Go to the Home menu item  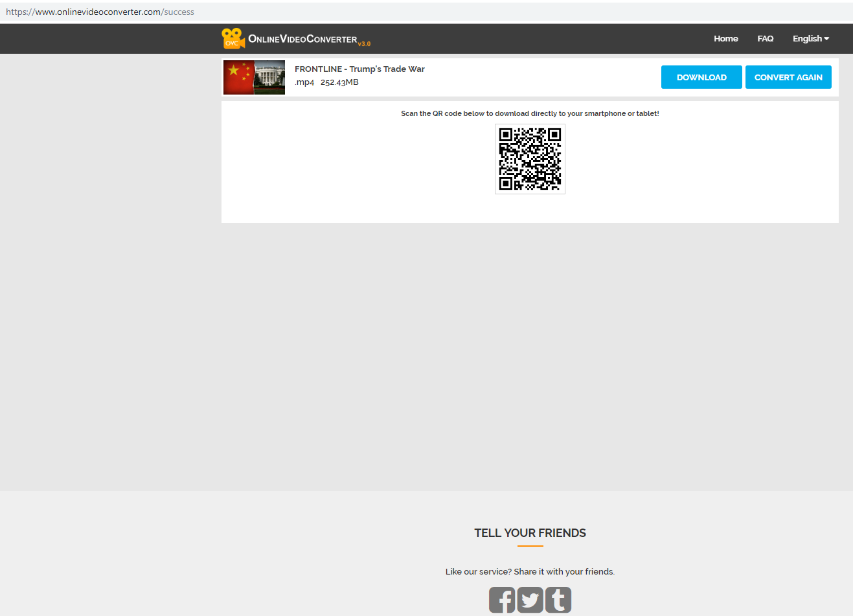pyautogui.click(x=726, y=39)
